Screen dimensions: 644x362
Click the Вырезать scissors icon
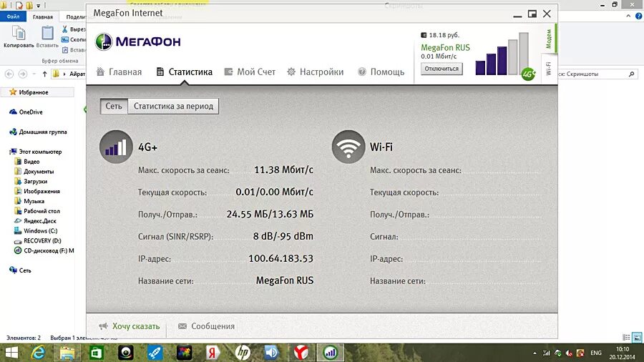pyautogui.click(x=65, y=29)
